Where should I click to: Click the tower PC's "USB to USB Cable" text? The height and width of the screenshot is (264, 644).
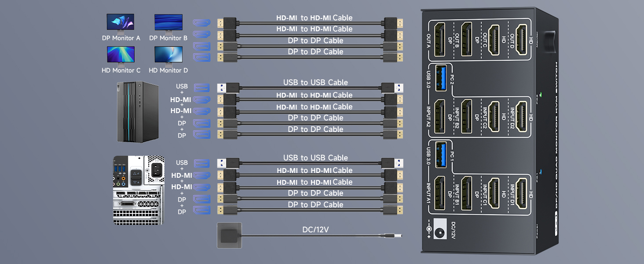(315, 82)
